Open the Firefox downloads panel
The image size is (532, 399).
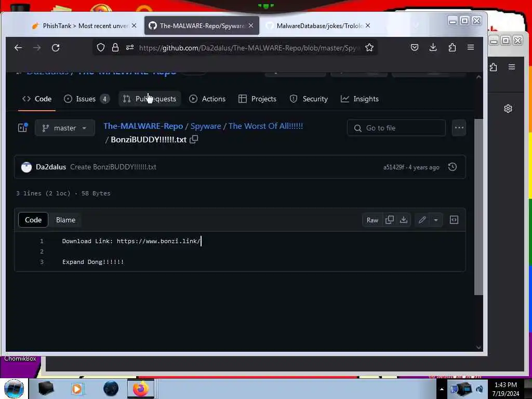click(433, 47)
